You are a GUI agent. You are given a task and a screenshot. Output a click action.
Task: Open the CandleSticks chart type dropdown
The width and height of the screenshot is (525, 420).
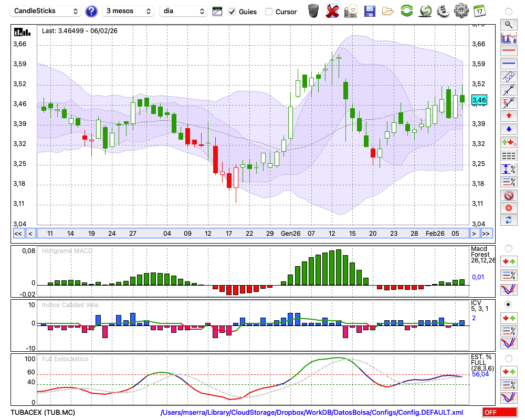tap(46, 11)
